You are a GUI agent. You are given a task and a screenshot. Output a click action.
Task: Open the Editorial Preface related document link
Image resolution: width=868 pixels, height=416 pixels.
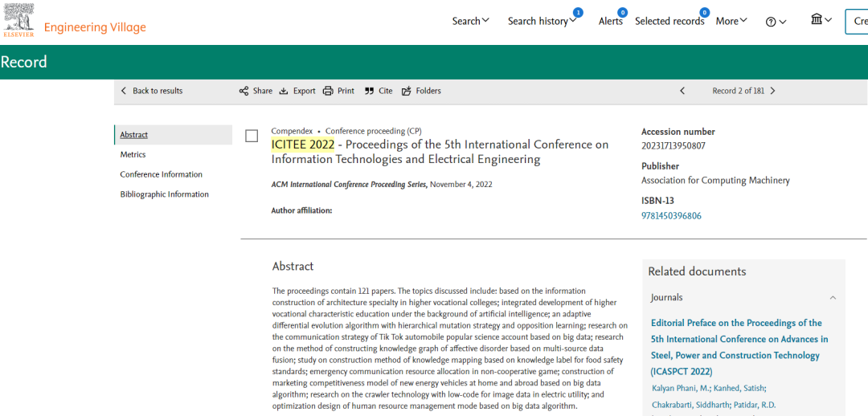pyautogui.click(x=739, y=347)
